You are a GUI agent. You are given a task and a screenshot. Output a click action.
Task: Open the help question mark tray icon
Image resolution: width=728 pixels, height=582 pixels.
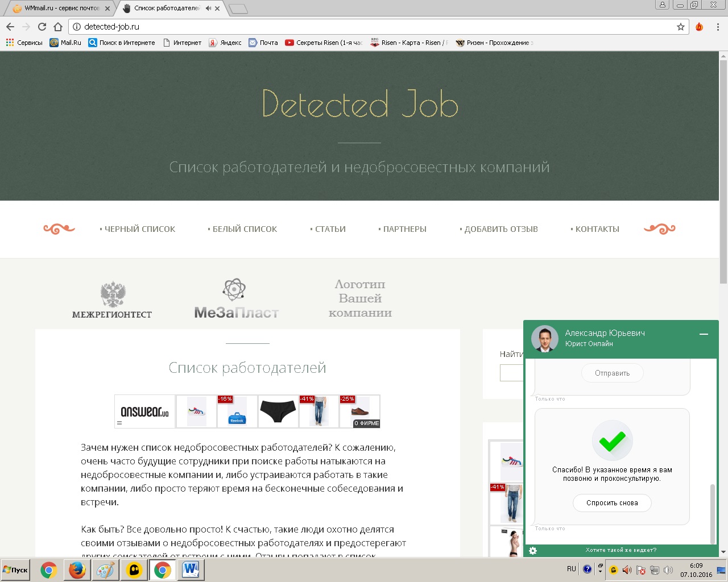point(587,569)
